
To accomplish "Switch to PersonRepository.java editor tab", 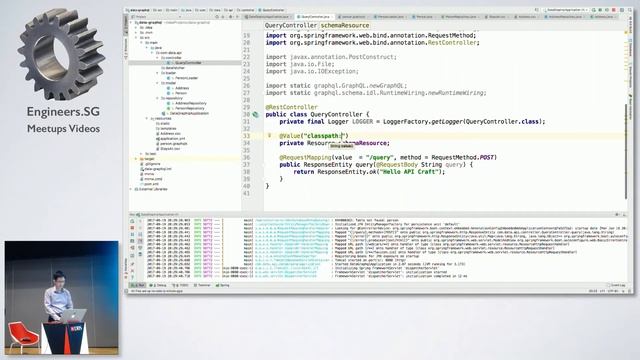I will pos(460,17).
